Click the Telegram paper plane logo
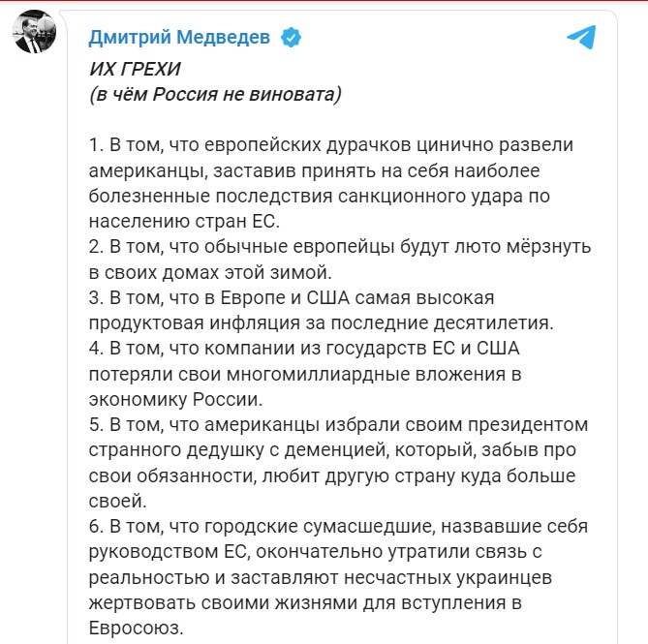Image resolution: width=648 pixels, height=644 pixels. click(x=581, y=38)
